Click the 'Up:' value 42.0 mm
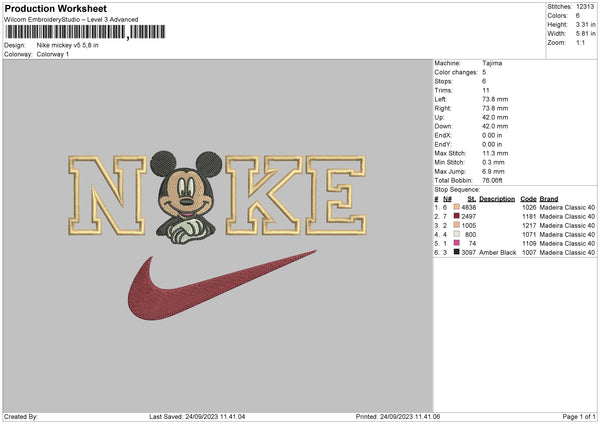600x424 pixels. point(495,117)
